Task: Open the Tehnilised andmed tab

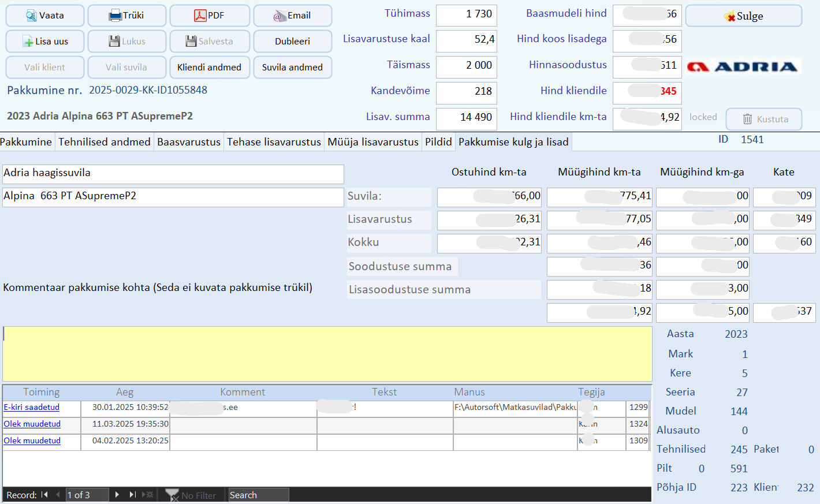Action: tap(105, 142)
